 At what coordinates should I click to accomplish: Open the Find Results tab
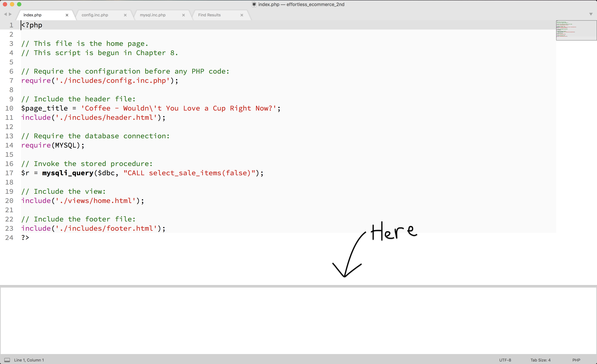209,15
